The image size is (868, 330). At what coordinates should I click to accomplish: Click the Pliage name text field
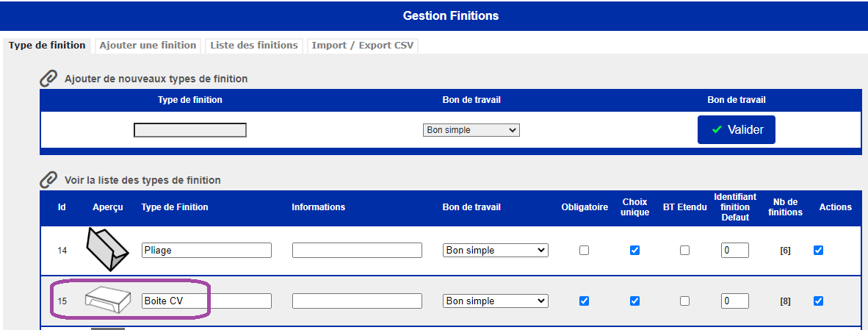coord(206,251)
